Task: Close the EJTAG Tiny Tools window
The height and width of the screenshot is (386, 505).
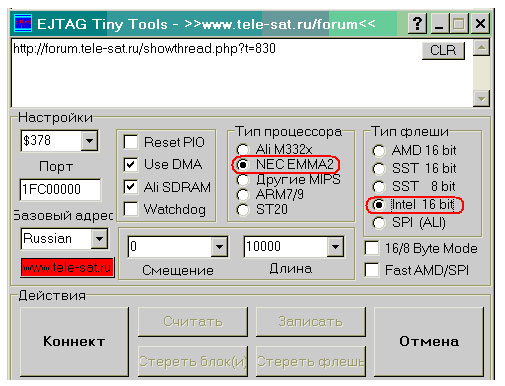Action: [480, 24]
